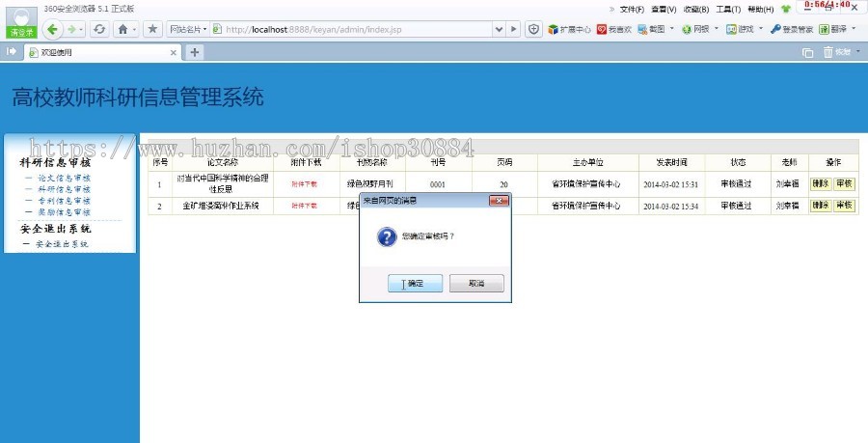Viewport: 868px width, 443px height.
Task: Expand the 翻译 translate dropdown arrow
Action: point(854,28)
